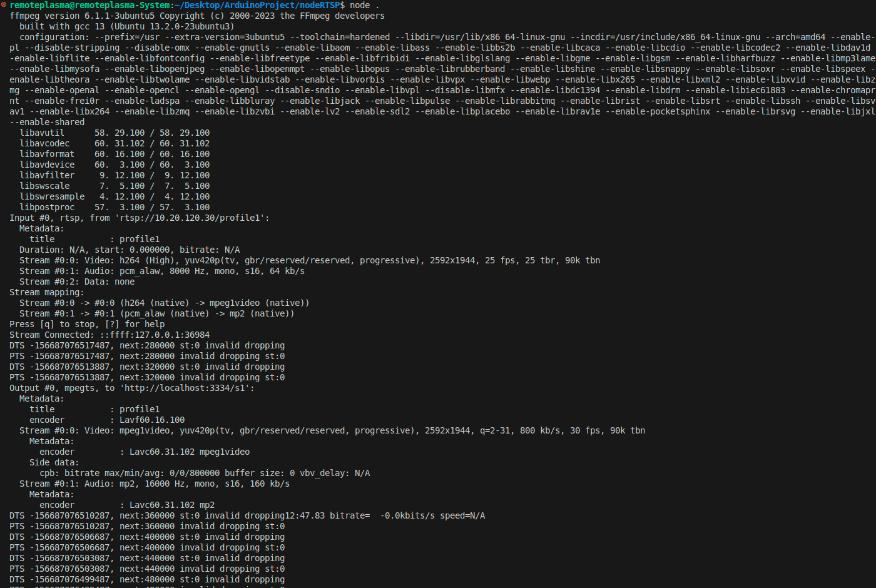
Task: Click the ~/Desktop/ArduinoProject/nodeRTSP path in prompt
Action: pos(257,5)
